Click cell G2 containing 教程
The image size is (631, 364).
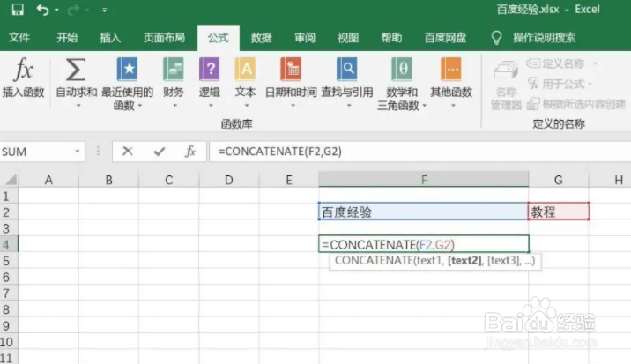pyautogui.click(x=559, y=212)
